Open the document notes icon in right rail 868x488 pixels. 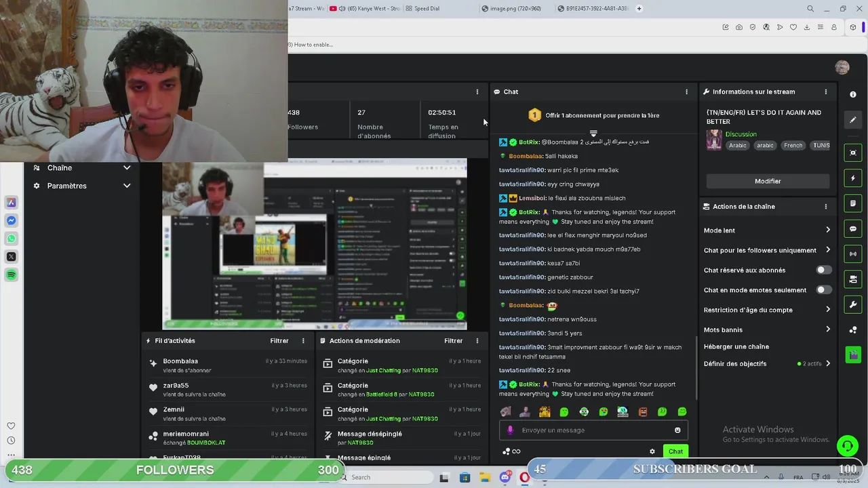pyautogui.click(x=853, y=203)
